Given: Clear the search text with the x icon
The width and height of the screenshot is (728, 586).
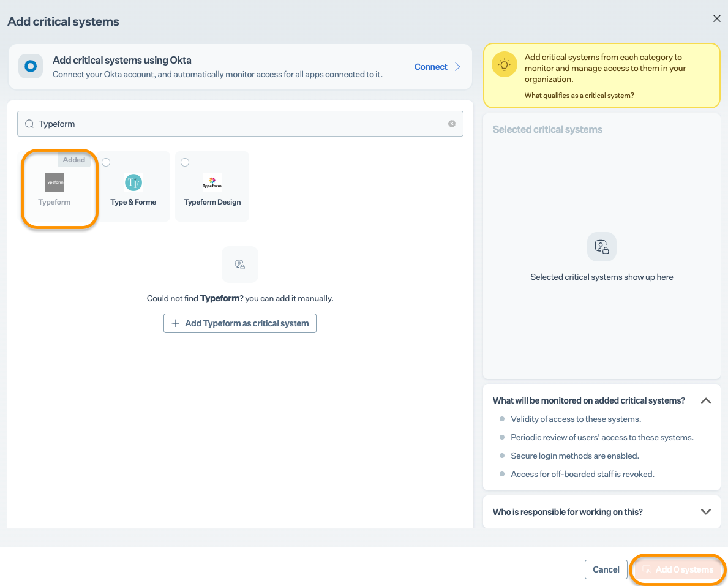Looking at the screenshot, I should coord(452,124).
